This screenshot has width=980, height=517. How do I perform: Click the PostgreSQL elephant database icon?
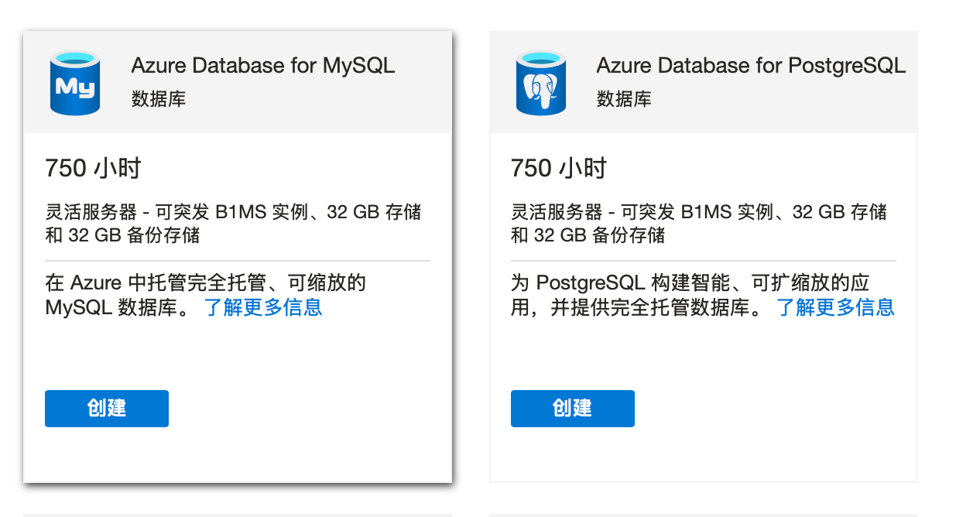pos(541,83)
